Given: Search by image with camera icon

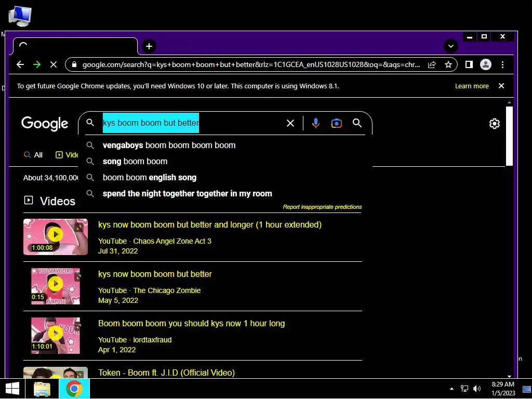Looking at the screenshot, I should 336,123.
